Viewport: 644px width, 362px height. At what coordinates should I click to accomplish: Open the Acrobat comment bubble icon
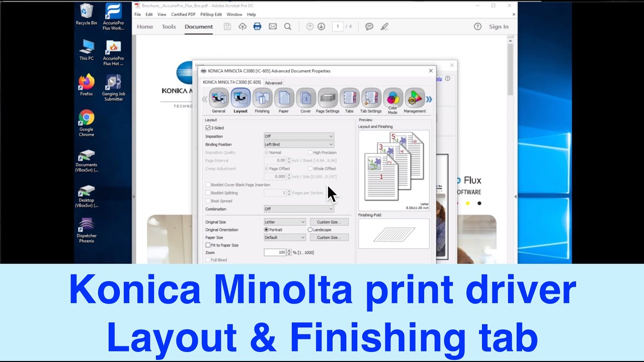coord(369,27)
